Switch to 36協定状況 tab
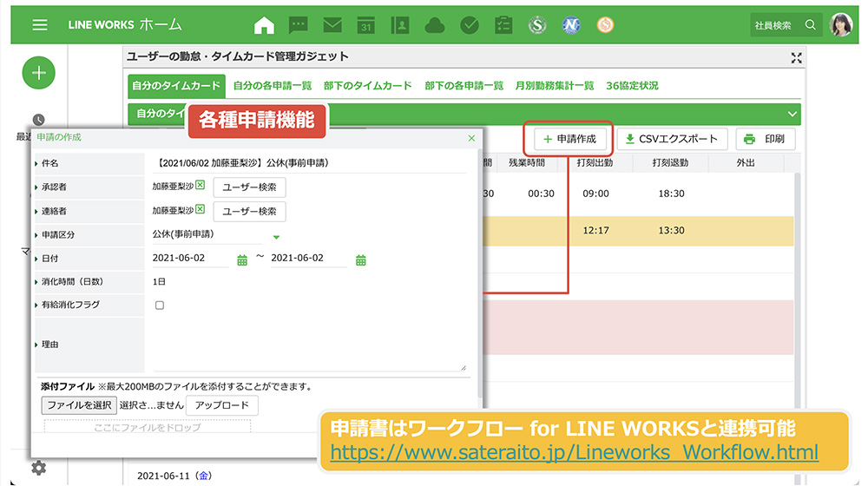Screen dimensions: 868x486 point(632,86)
